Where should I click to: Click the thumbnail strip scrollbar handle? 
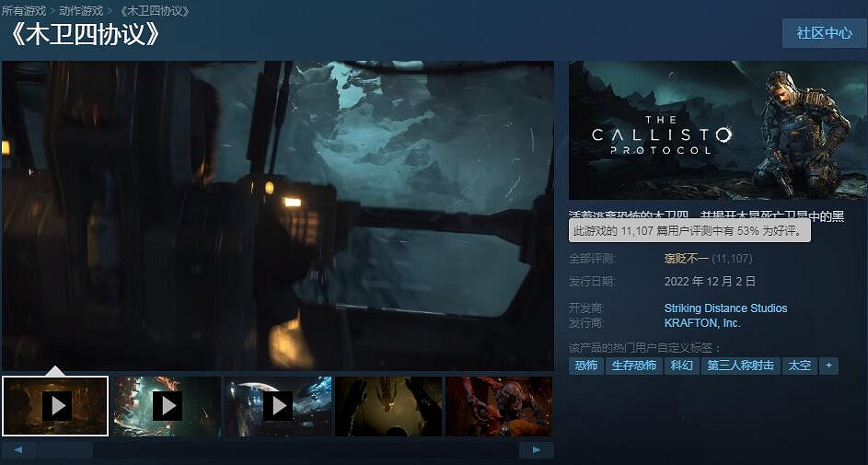[64, 450]
